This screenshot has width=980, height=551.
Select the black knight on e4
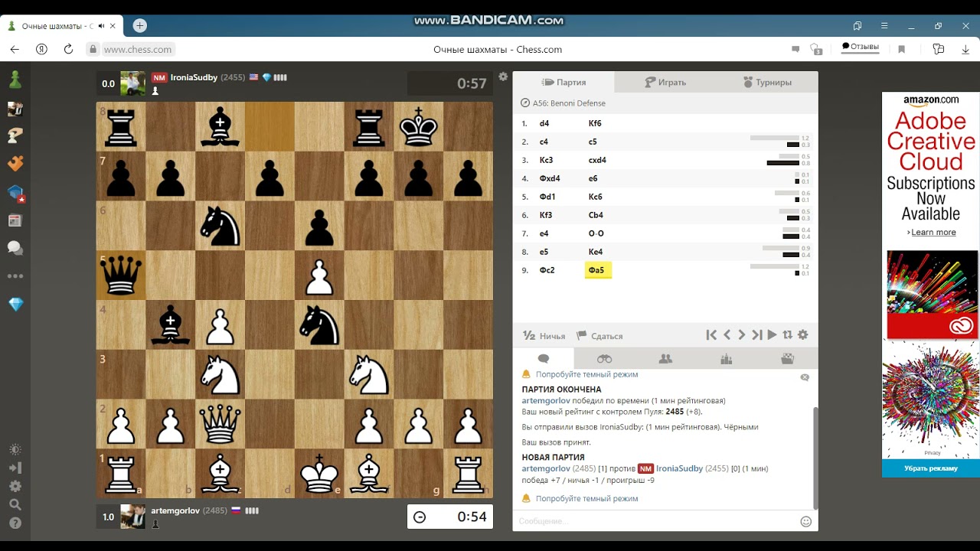point(319,325)
